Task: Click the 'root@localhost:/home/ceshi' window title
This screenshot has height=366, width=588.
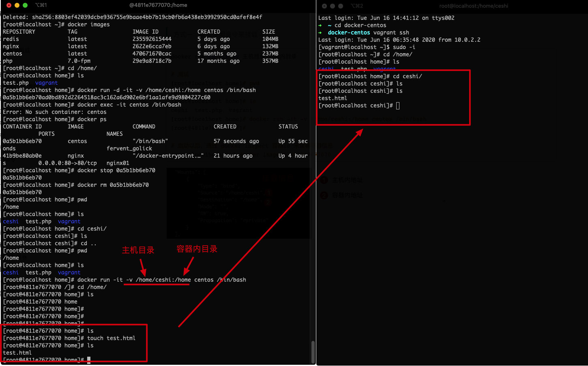Action: (474, 6)
